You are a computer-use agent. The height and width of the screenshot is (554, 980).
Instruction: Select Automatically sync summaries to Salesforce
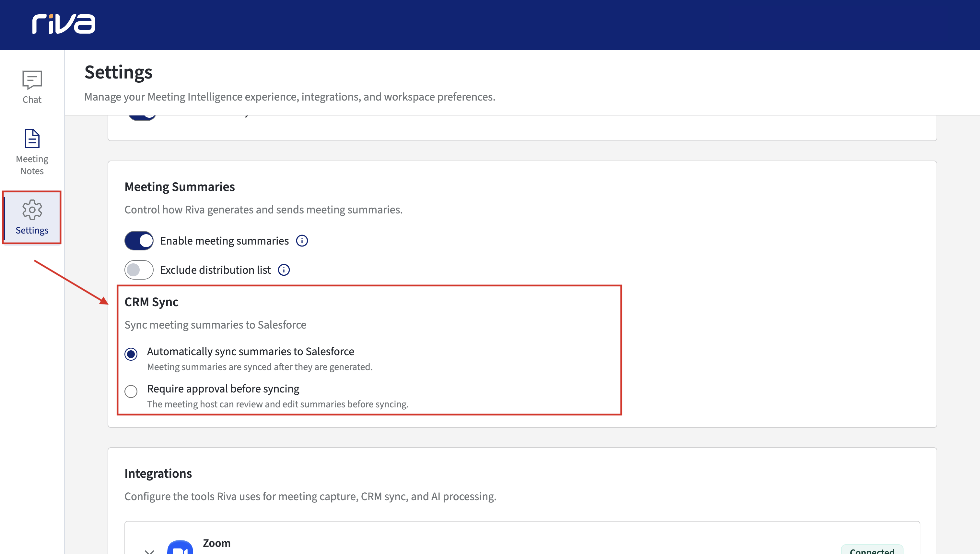pos(131,354)
